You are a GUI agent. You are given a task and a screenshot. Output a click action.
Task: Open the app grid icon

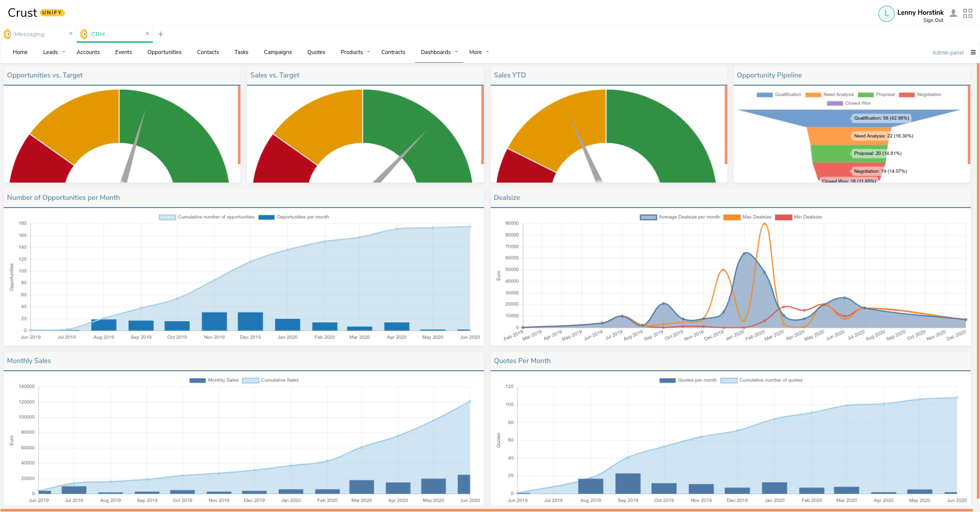pyautogui.click(x=968, y=13)
